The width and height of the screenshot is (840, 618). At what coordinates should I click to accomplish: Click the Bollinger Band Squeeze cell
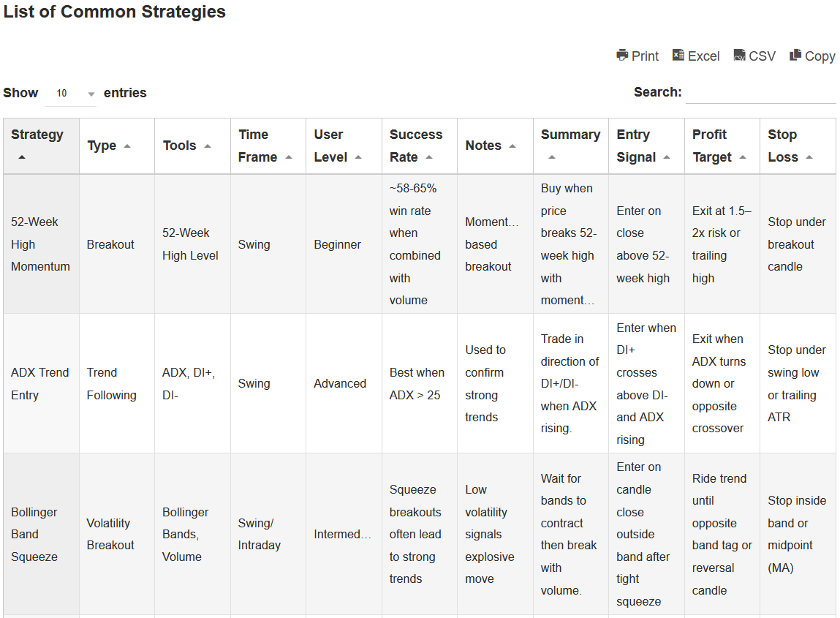point(34,534)
